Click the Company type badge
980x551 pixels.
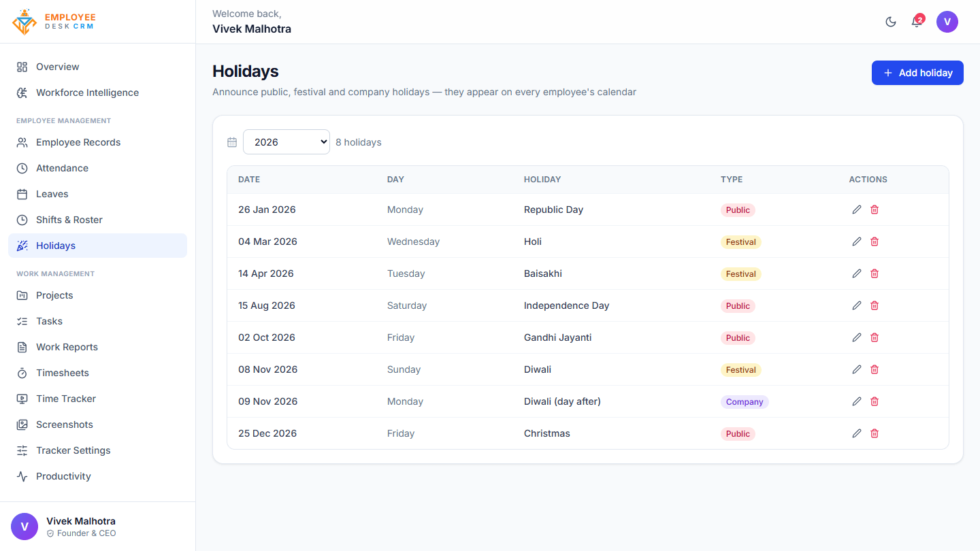click(745, 402)
